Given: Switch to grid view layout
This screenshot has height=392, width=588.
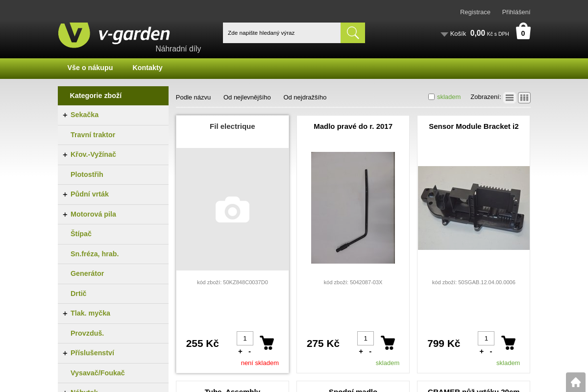Looking at the screenshot, I should tap(524, 98).
